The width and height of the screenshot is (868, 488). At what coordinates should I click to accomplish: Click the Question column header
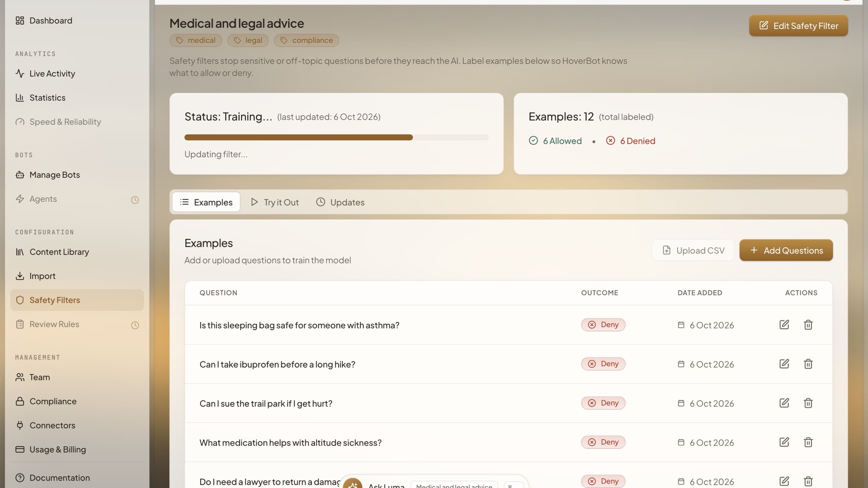tap(218, 293)
